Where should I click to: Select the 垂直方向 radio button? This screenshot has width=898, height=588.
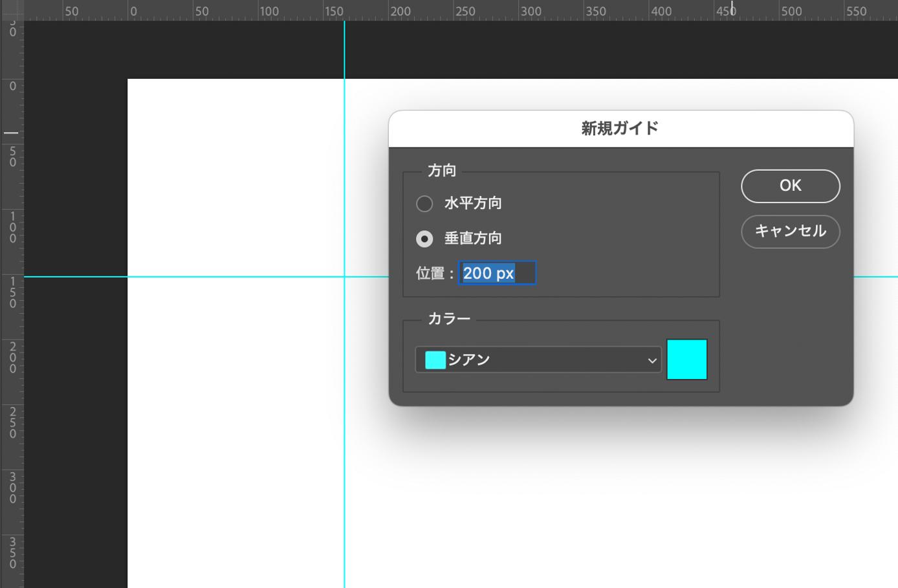(424, 239)
